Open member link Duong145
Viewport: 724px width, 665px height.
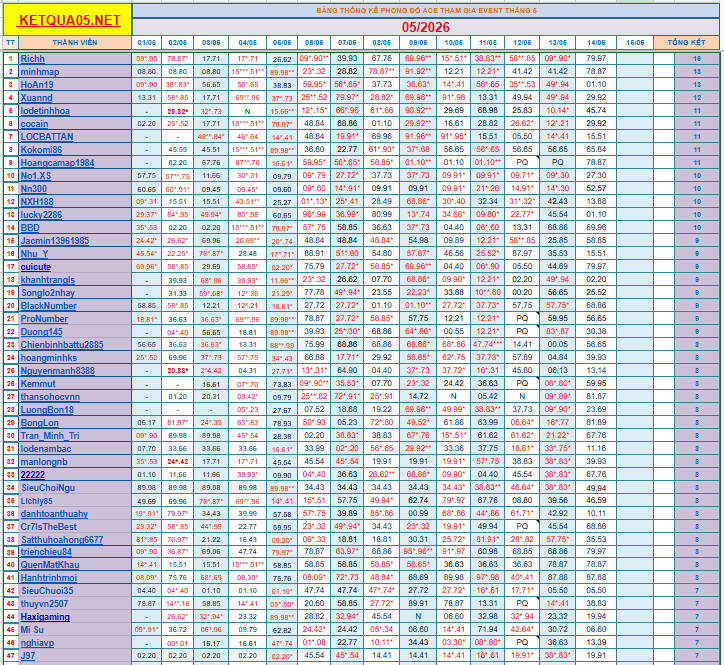pos(42,332)
